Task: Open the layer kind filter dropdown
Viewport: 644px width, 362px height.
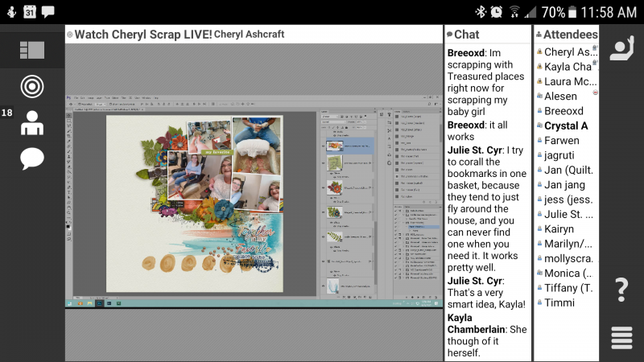Action: click(x=330, y=117)
